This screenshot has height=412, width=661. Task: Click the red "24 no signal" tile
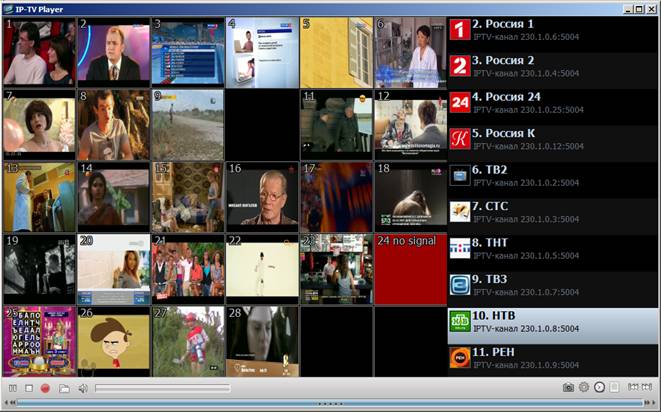point(411,269)
